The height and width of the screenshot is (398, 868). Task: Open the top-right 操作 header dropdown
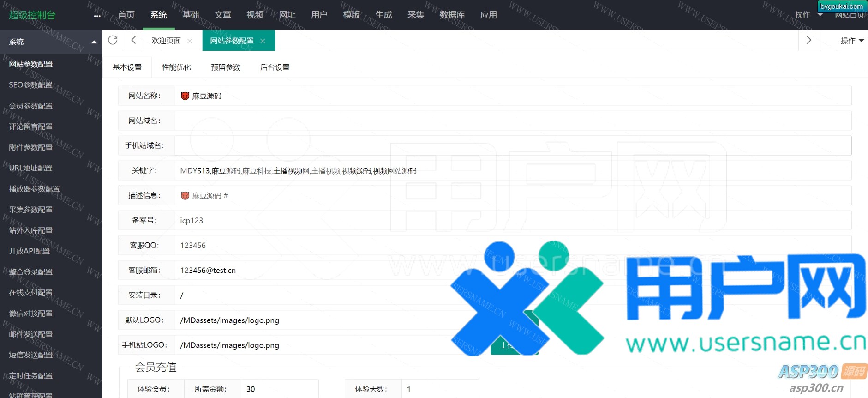pyautogui.click(x=808, y=15)
